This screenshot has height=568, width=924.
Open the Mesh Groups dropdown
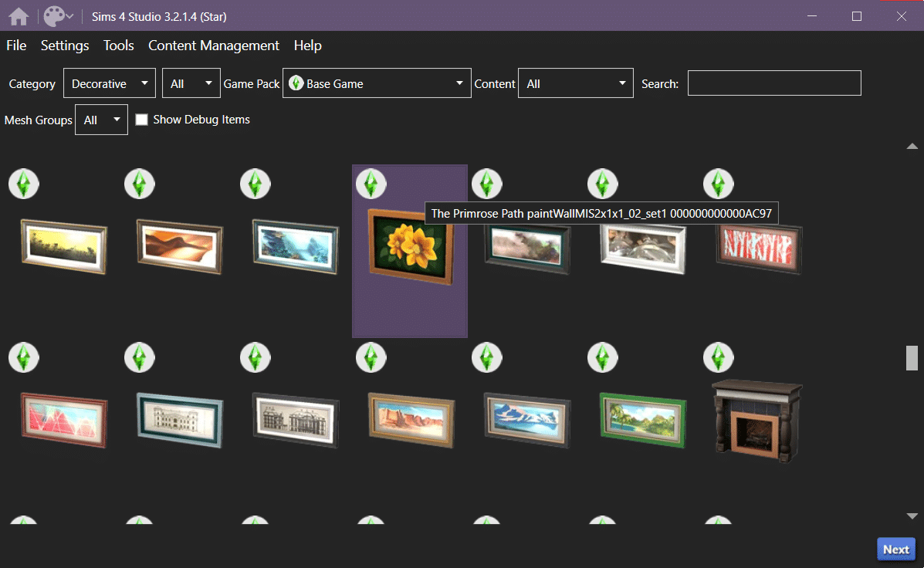pyautogui.click(x=100, y=120)
